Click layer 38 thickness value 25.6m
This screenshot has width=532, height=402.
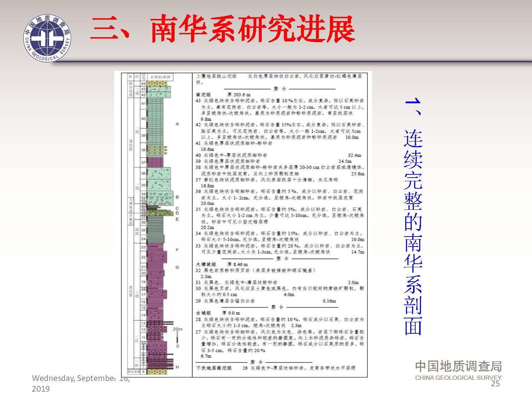tap(358, 174)
